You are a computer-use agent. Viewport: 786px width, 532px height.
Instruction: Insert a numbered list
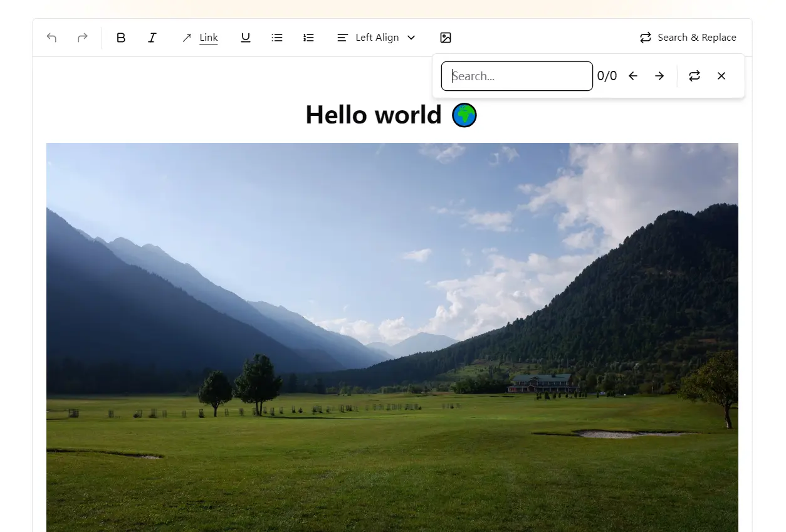point(308,38)
